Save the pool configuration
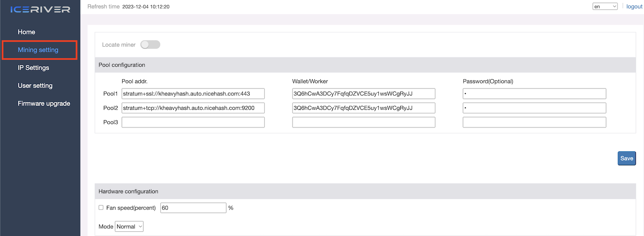 click(x=626, y=158)
